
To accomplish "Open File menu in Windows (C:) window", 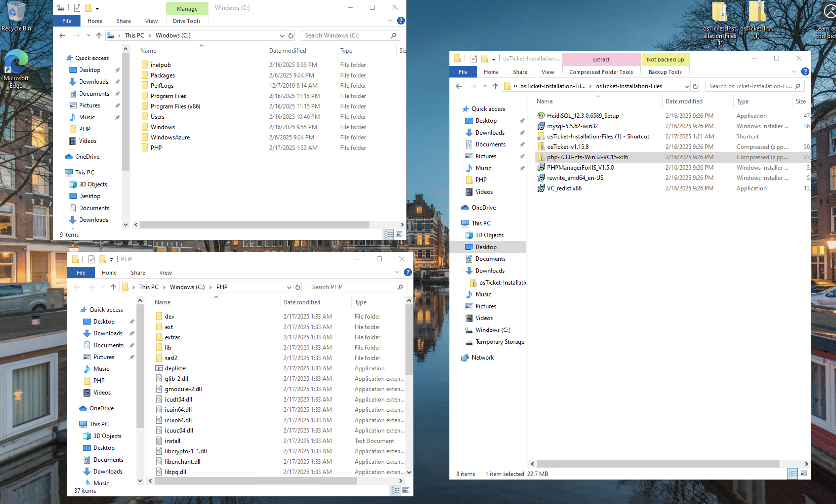I will coord(67,21).
